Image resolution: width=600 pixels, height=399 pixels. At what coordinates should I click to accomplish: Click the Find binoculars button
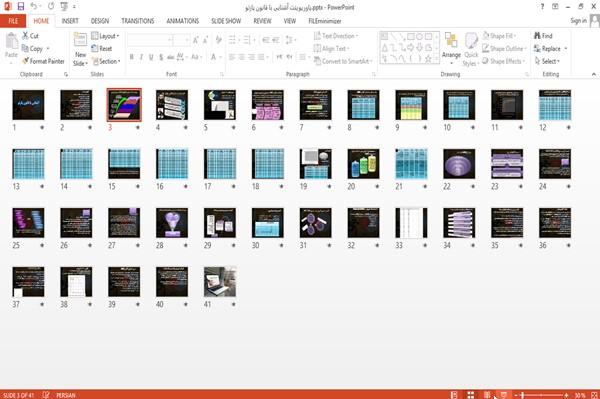(543, 36)
